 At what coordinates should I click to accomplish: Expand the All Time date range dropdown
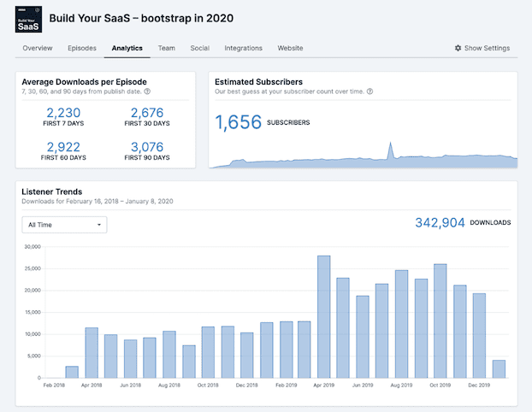click(x=63, y=225)
